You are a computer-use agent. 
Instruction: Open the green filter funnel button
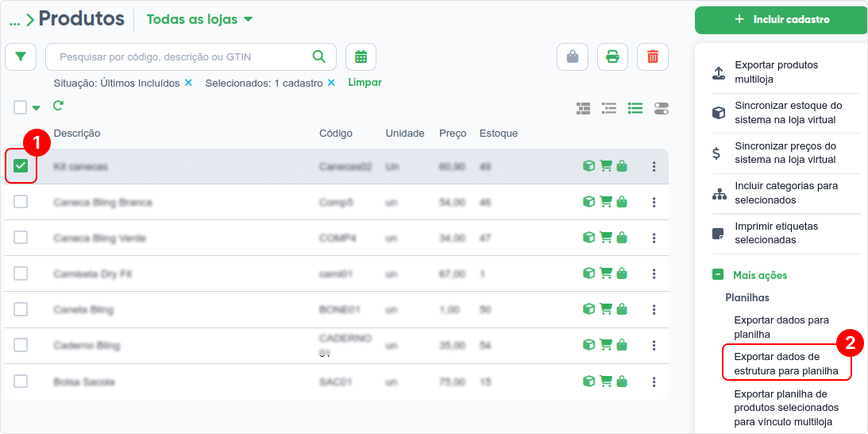click(x=21, y=56)
